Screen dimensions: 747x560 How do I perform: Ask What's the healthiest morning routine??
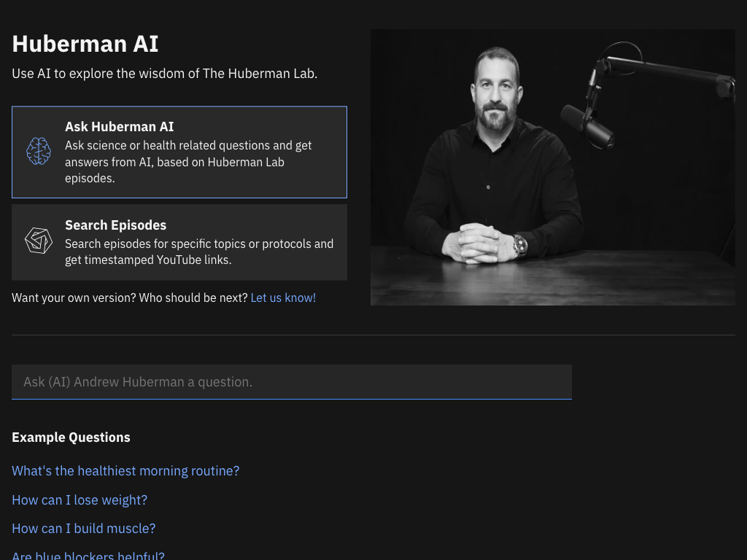(x=125, y=471)
